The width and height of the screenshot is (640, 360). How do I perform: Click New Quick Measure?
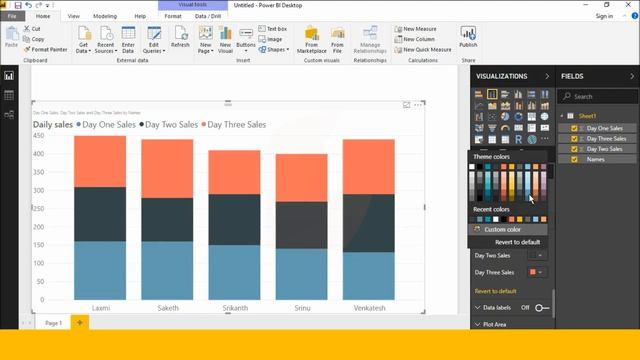point(422,50)
